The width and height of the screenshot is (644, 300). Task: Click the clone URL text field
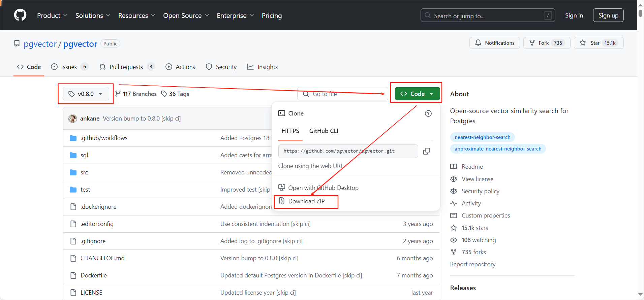click(x=348, y=151)
